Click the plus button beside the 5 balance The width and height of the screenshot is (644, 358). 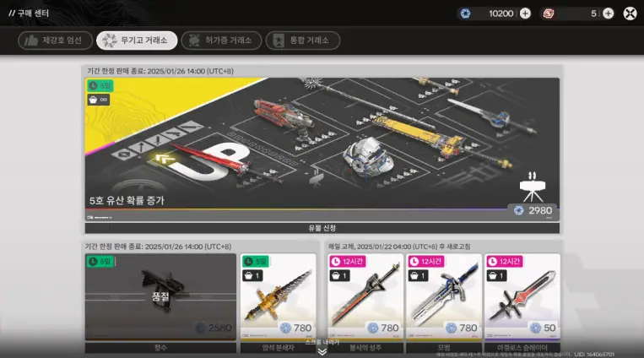pos(608,14)
